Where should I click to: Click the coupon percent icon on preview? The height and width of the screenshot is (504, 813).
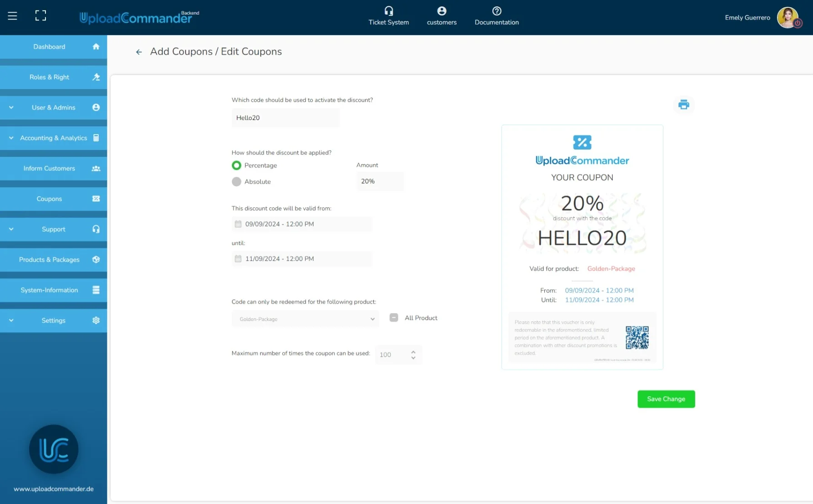tap(582, 142)
